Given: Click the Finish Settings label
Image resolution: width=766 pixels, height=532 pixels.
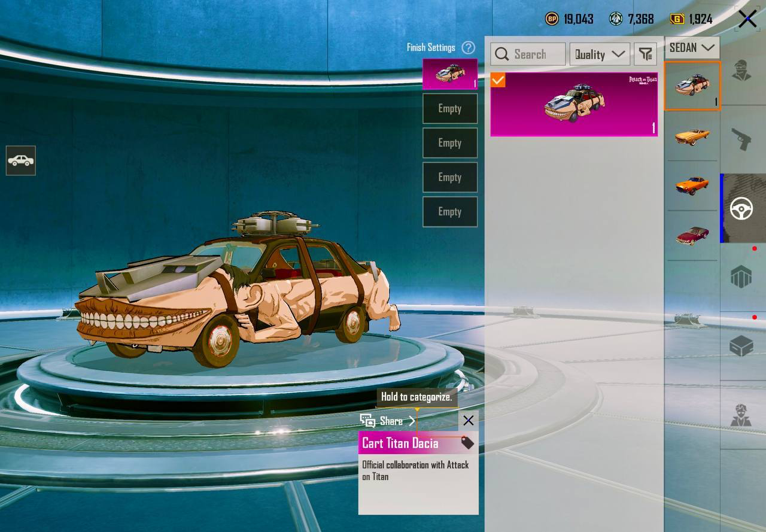Looking at the screenshot, I should 431,47.
